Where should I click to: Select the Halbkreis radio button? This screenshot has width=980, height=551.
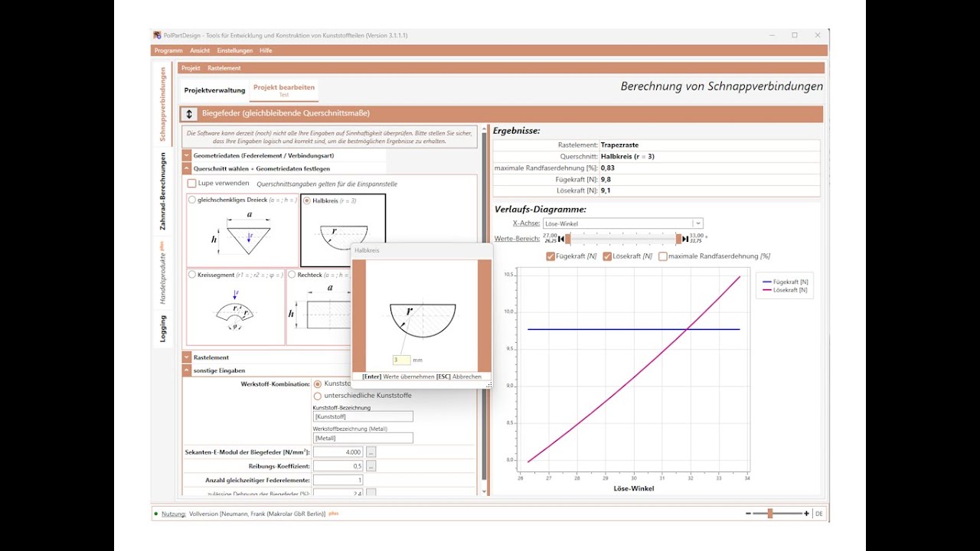point(307,201)
